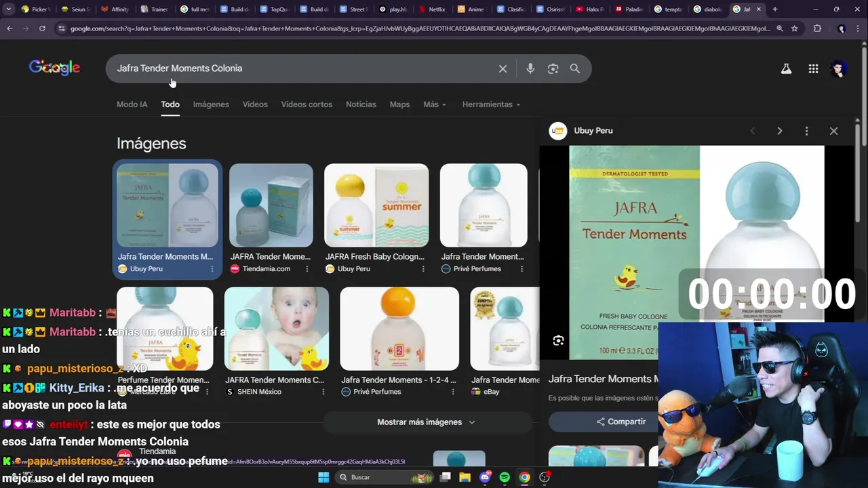This screenshot has width=868, height=488.
Task: Select the Imágenes search tab
Action: click(211, 104)
